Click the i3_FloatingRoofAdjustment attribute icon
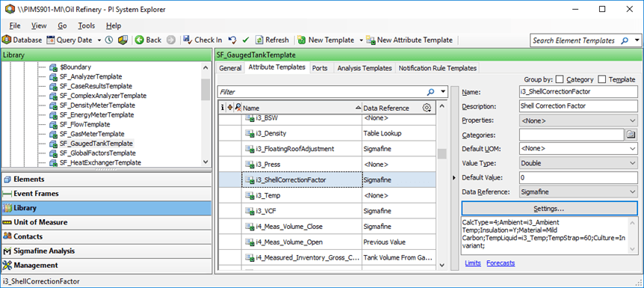 pyautogui.click(x=250, y=149)
